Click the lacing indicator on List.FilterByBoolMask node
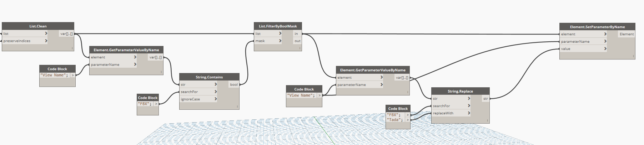Image resolution: width=644 pixels, height=145 pixels. [300, 48]
